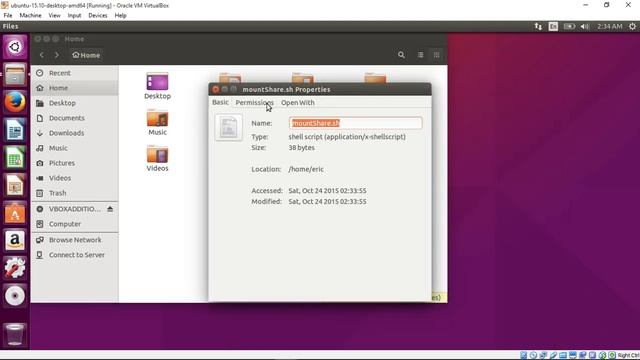
Task: Open the VirtualBox Input menu
Action: coord(74,16)
